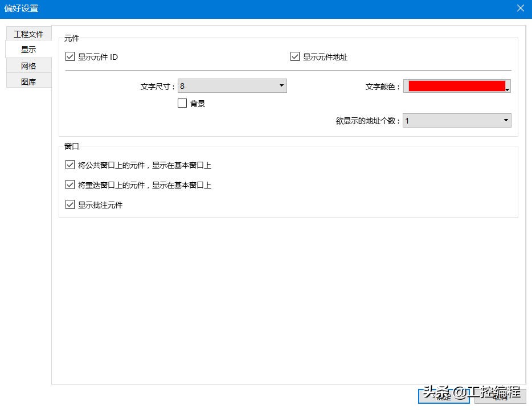Switch to the 工程文件 tab
The width and height of the screenshot is (532, 410).
pos(28,33)
